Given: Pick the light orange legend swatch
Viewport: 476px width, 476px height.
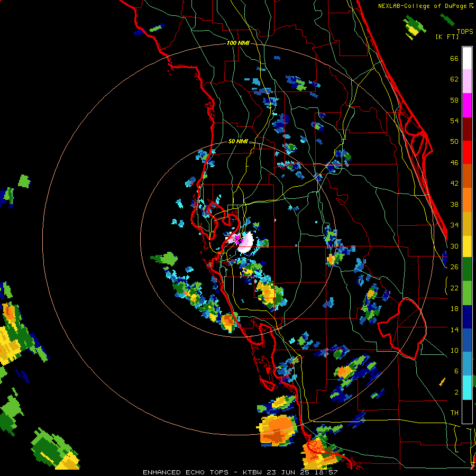Looking at the screenshot, I should point(467,200).
